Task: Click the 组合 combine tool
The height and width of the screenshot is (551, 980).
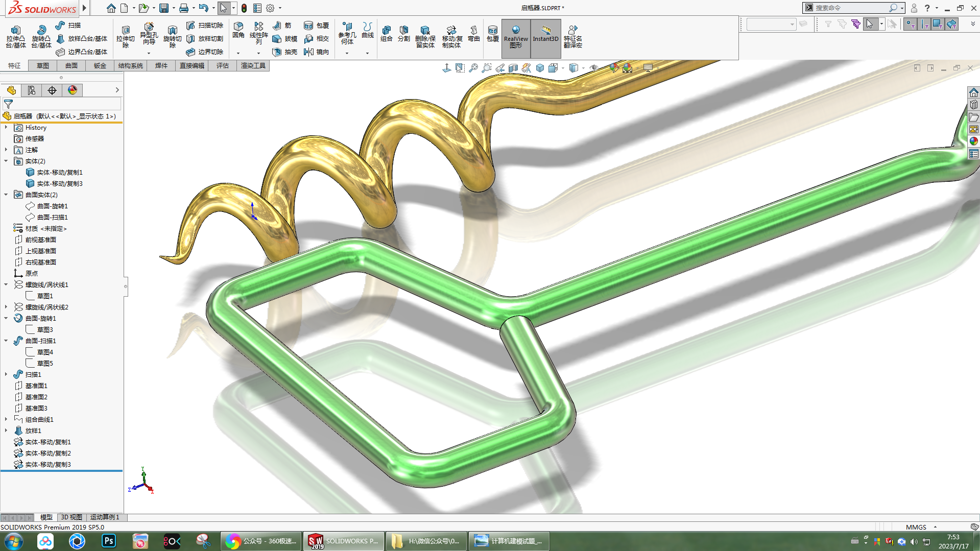Action: [x=387, y=33]
